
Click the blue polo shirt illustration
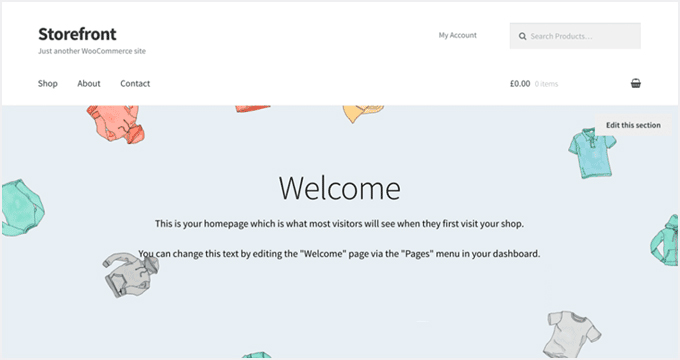(592, 153)
